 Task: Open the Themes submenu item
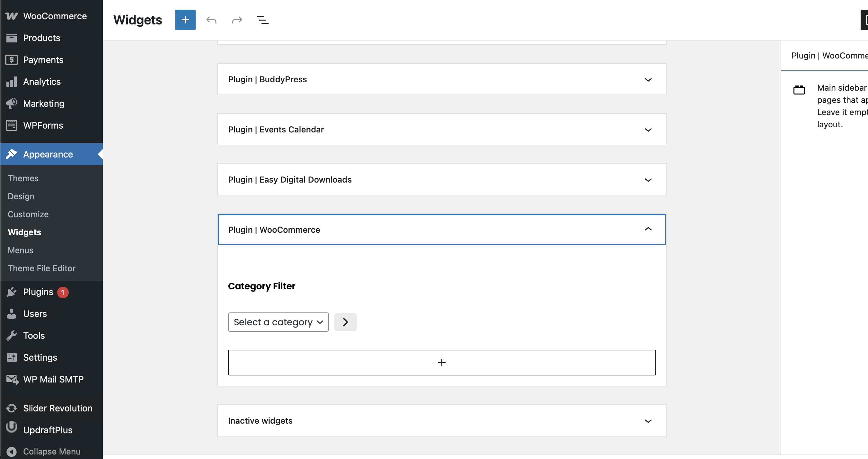coord(23,178)
